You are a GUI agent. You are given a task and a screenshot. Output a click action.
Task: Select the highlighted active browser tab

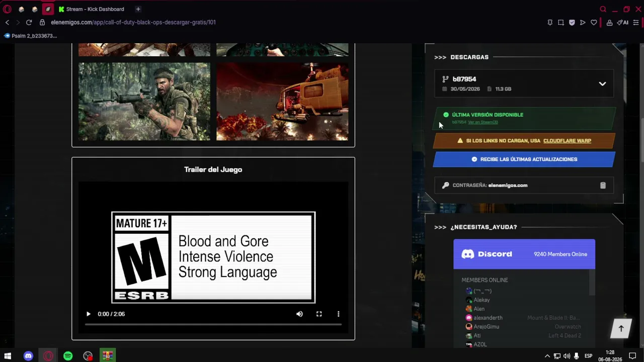click(x=48, y=9)
